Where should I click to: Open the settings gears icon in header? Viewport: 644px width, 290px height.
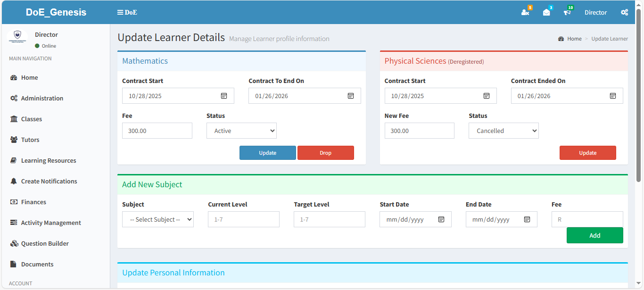(x=624, y=13)
